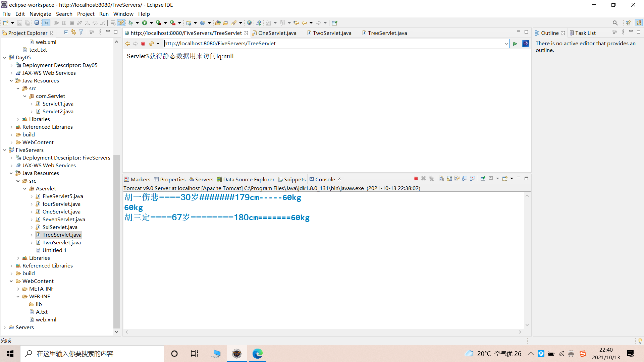Image resolution: width=644 pixels, height=362 pixels.
Task: Select TreeServlet.java in Project Explorer
Action: tap(62, 235)
